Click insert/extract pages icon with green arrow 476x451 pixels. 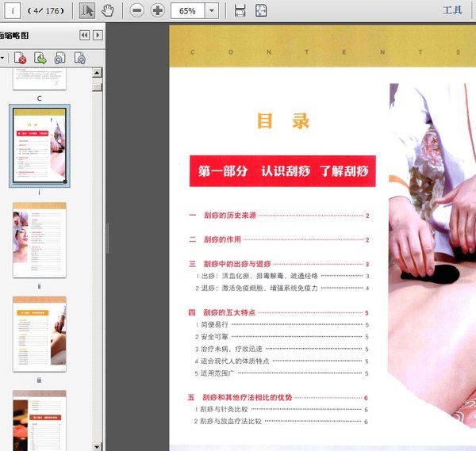tap(40, 58)
